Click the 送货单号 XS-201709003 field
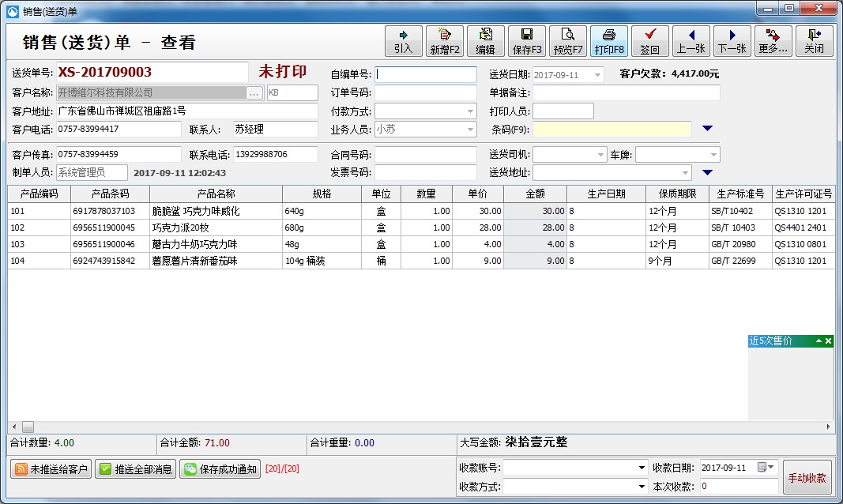 coord(152,73)
